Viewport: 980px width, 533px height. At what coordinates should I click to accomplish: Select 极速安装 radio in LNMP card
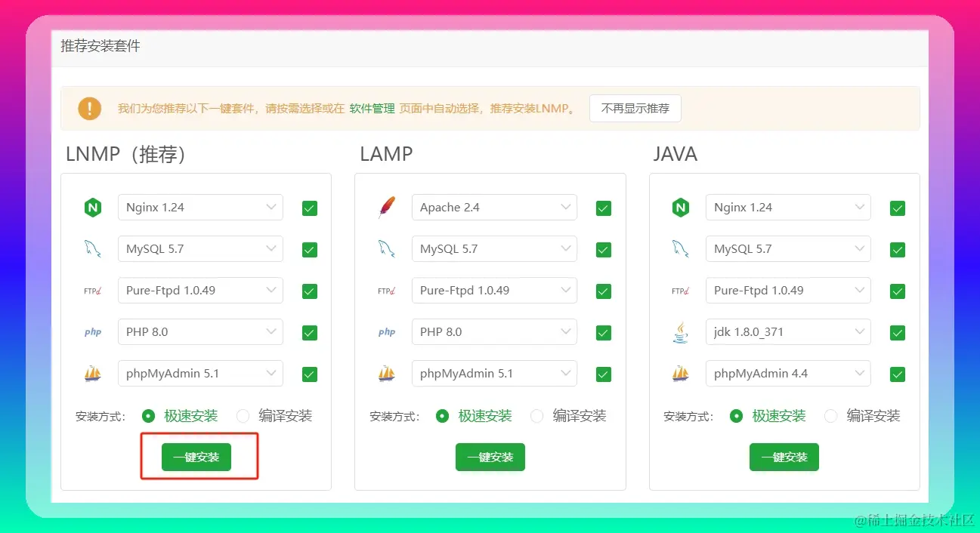pyautogui.click(x=148, y=416)
